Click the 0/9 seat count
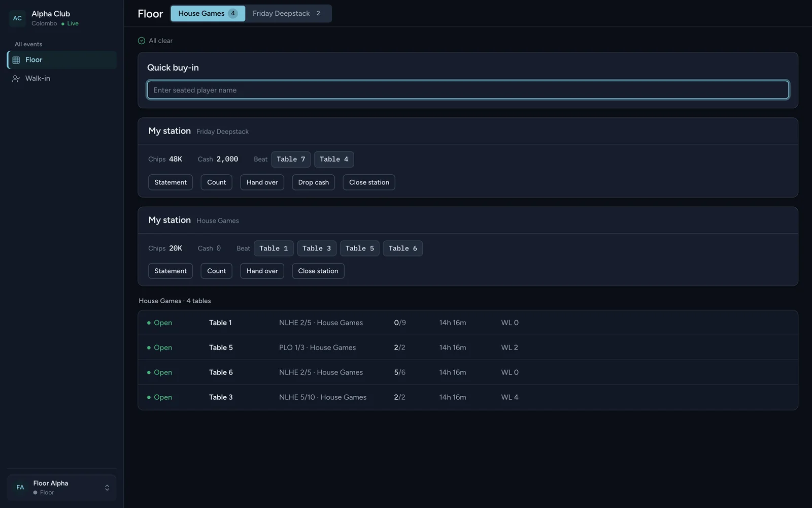The image size is (812, 508). coord(400,323)
